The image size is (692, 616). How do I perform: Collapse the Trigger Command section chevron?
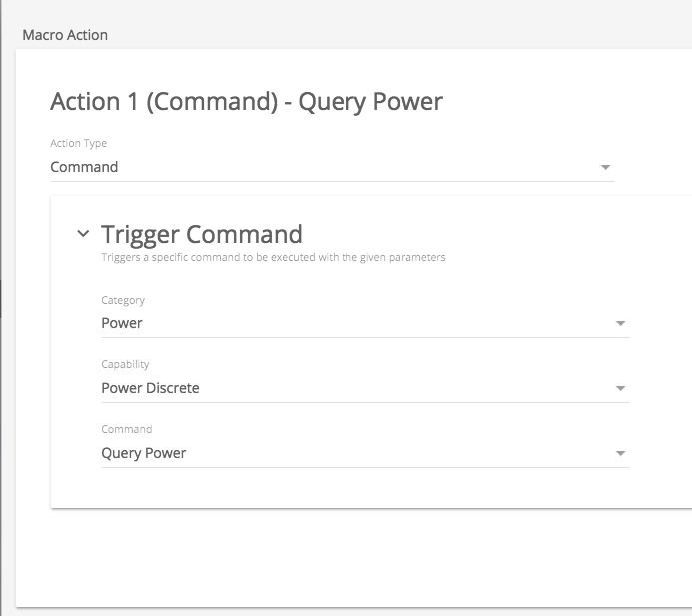tap(83, 234)
